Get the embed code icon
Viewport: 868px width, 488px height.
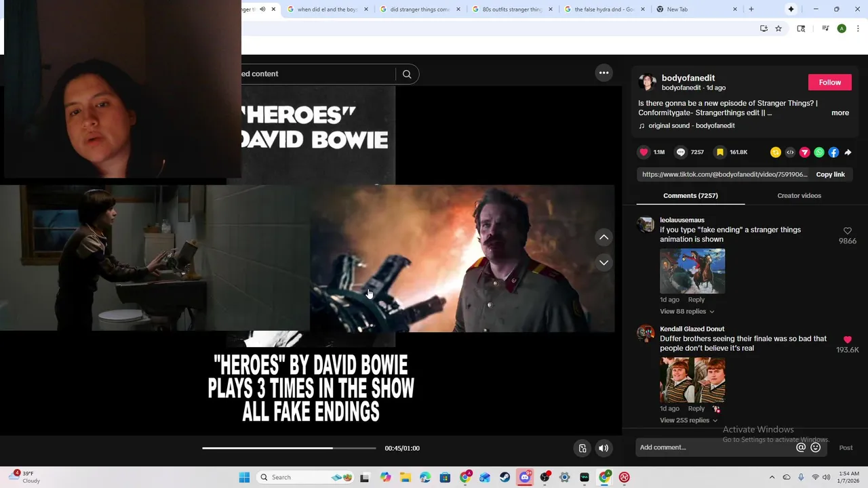click(790, 152)
